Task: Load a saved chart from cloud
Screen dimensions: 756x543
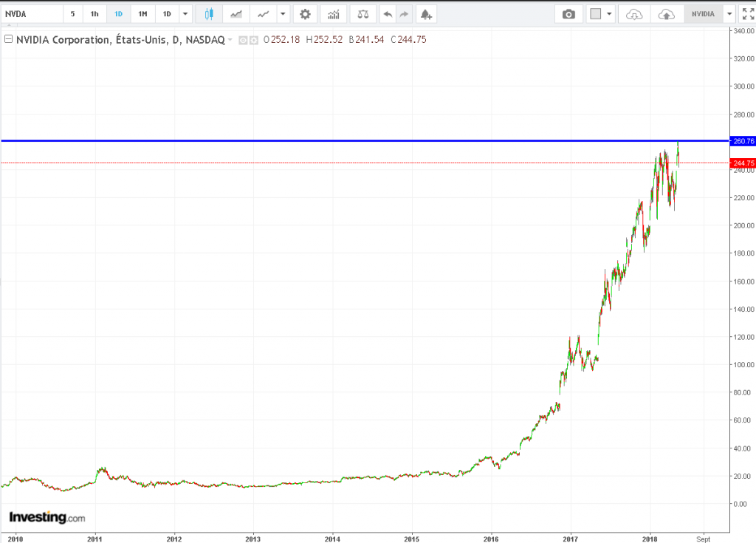Action: click(x=634, y=14)
